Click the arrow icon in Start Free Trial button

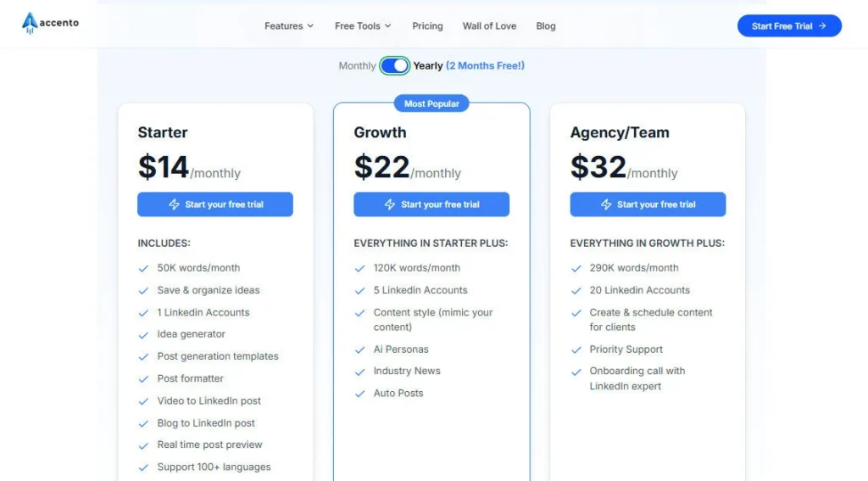(x=822, y=26)
